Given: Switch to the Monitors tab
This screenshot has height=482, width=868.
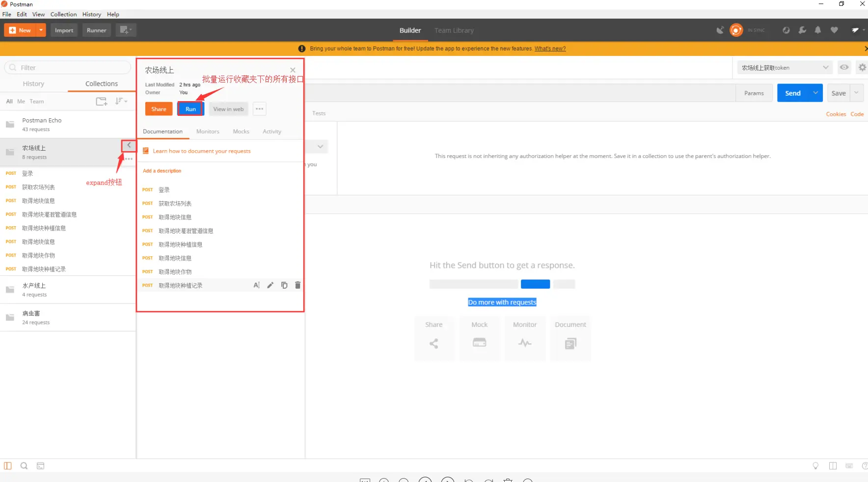Looking at the screenshot, I should coord(208,132).
